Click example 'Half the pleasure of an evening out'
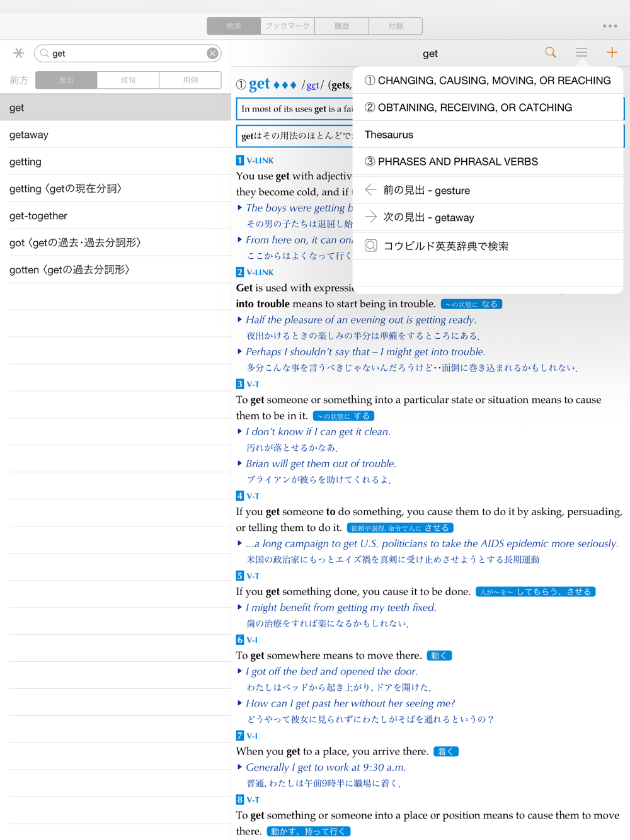Image resolution: width=630 pixels, height=840 pixels. (361, 320)
